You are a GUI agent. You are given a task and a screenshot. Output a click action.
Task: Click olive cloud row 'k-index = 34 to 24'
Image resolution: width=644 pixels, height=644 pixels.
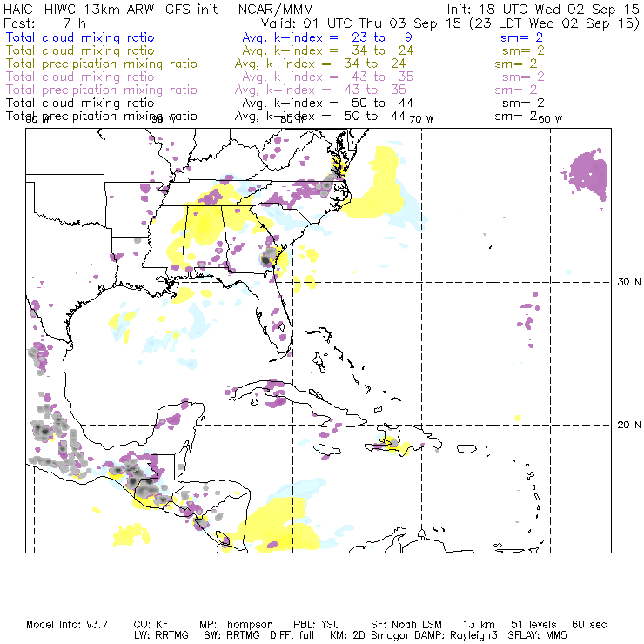(x=344, y=50)
